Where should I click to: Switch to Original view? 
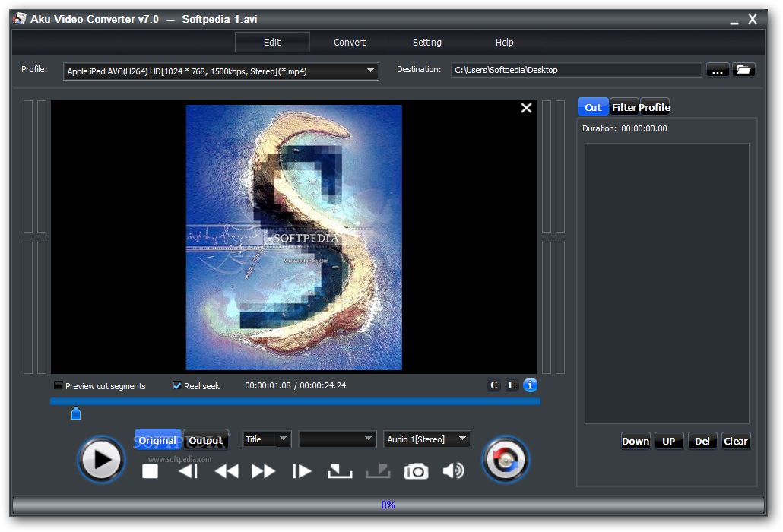pyautogui.click(x=158, y=440)
